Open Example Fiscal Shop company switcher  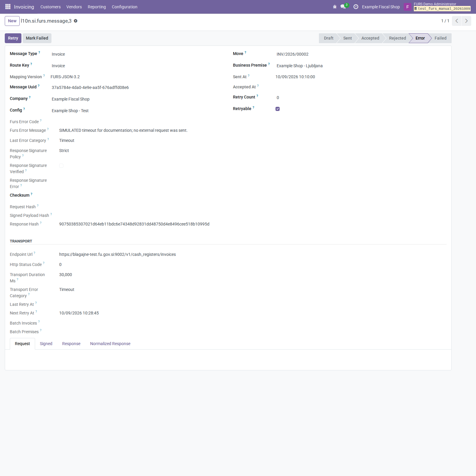[381, 7]
